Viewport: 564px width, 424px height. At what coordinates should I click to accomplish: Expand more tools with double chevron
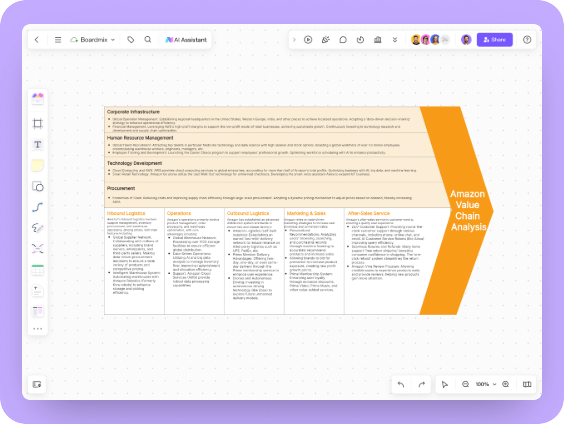[395, 40]
